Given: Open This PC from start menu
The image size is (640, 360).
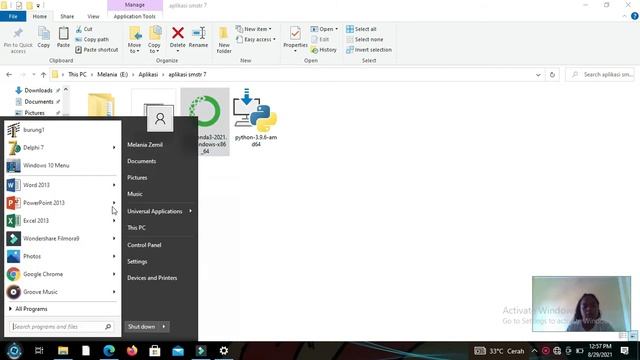Looking at the screenshot, I should tap(136, 228).
